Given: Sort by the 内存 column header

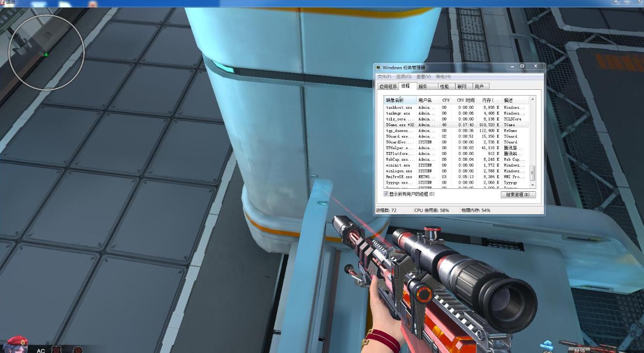Looking at the screenshot, I should tap(488, 100).
